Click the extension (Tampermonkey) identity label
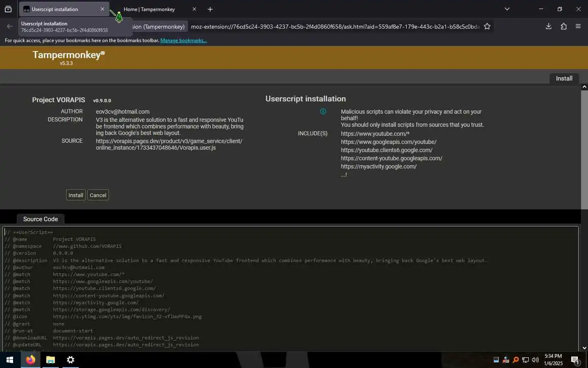588x368 pixels. pyautogui.click(x=158, y=27)
